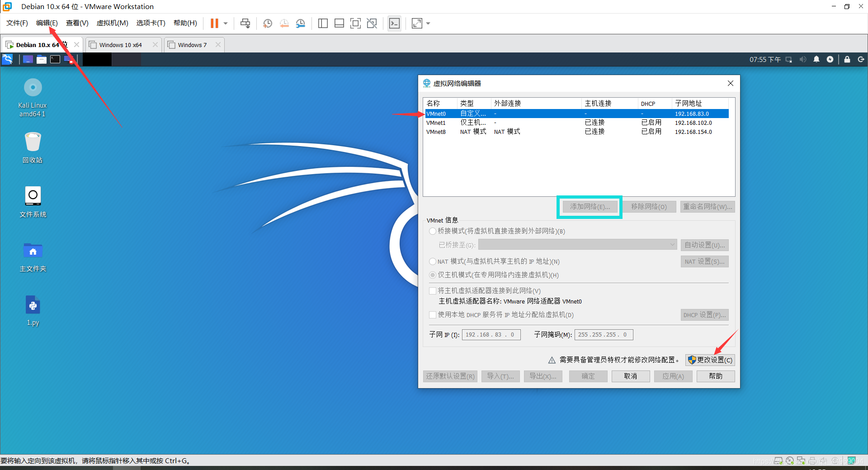Open the power options arrow beside pause icon
The image size is (868, 470).
coord(226,23)
